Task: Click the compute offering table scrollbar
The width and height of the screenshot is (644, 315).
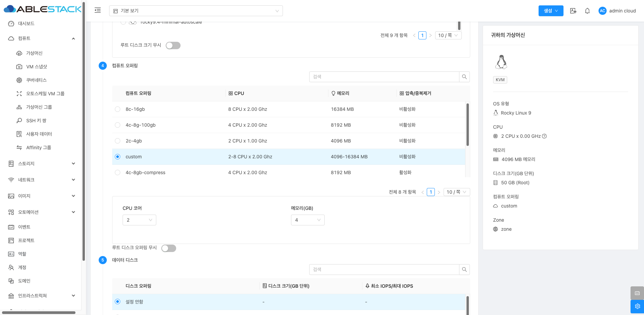Action: point(468,125)
